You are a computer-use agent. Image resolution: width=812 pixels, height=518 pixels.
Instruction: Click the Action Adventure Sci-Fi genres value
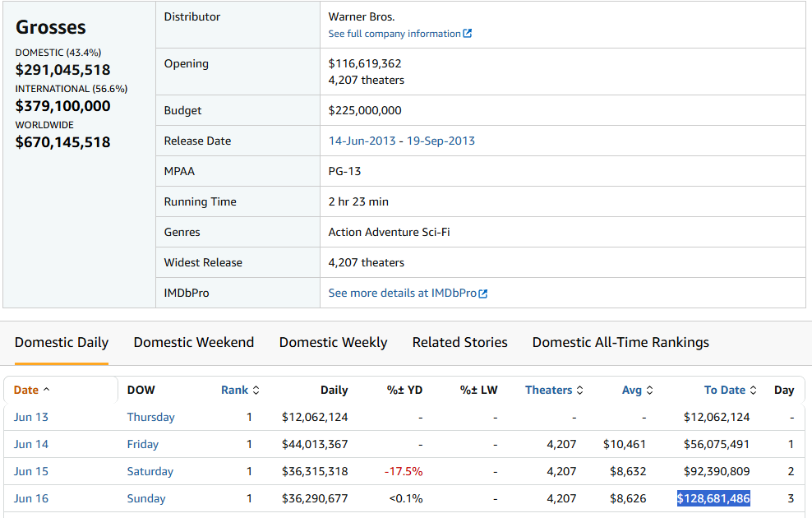click(x=389, y=232)
